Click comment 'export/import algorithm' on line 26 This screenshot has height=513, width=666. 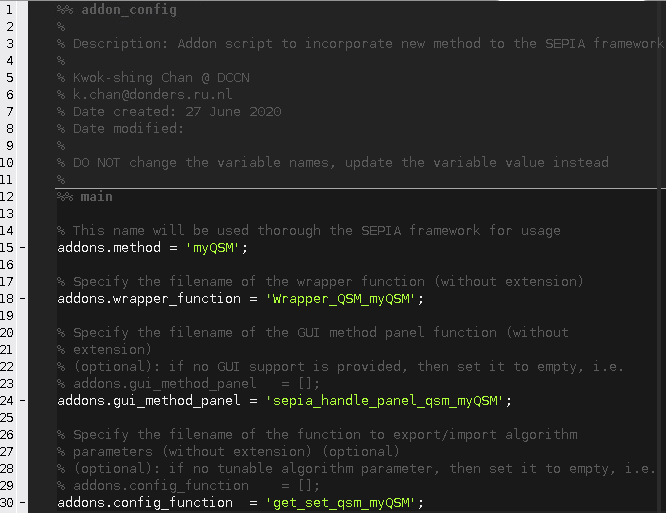(x=317, y=434)
